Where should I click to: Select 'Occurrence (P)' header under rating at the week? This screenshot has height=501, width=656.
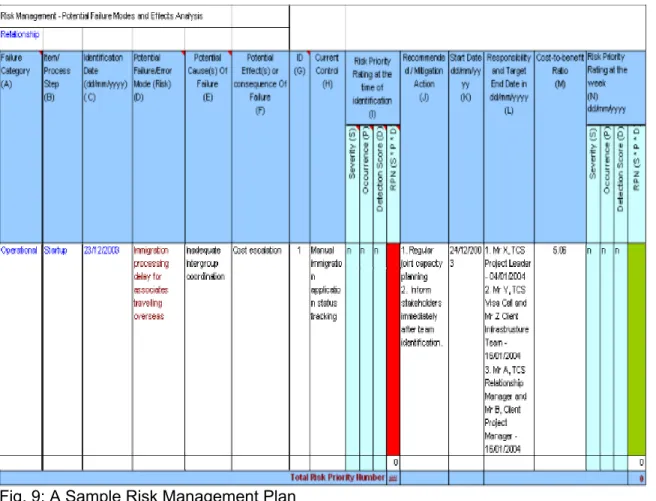coord(607,184)
